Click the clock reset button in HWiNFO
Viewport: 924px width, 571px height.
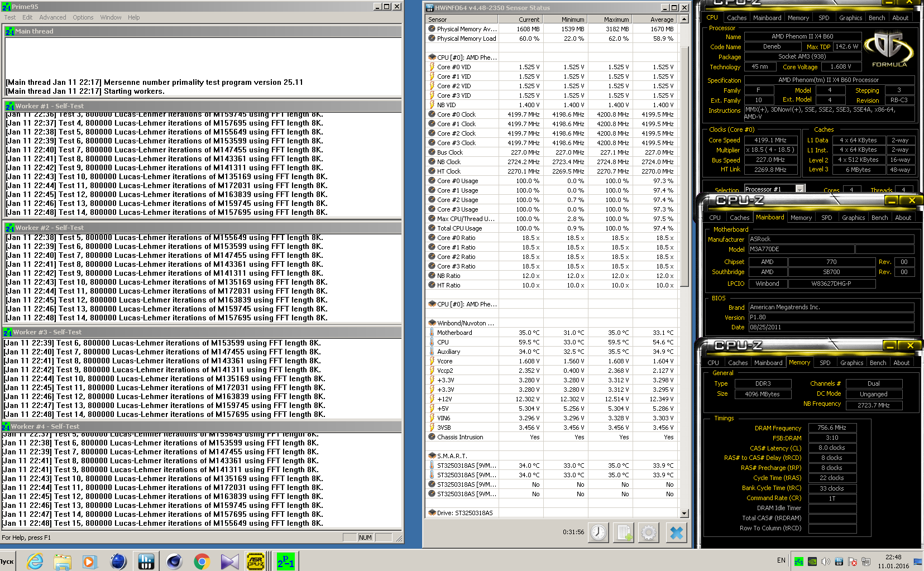click(x=599, y=532)
